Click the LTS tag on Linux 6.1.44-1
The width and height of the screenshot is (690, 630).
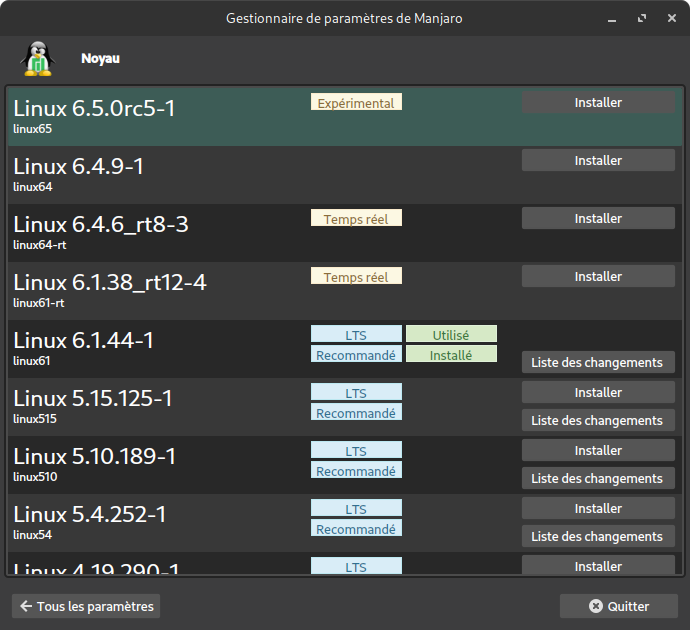point(356,334)
